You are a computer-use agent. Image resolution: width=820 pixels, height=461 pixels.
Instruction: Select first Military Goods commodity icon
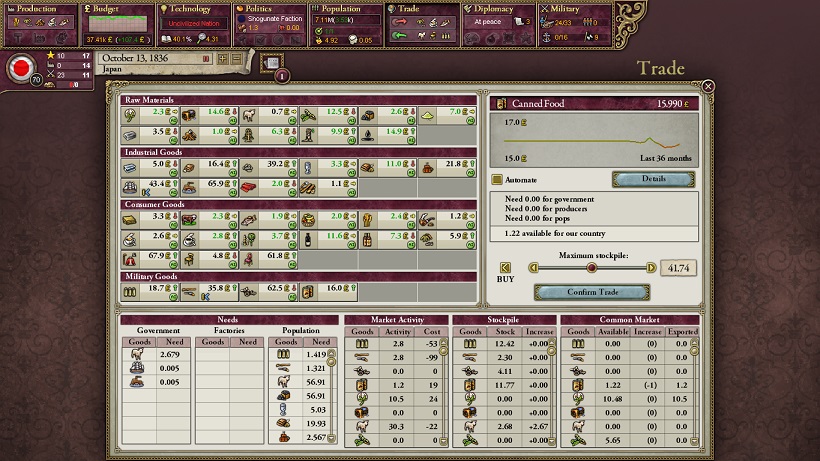click(132, 290)
